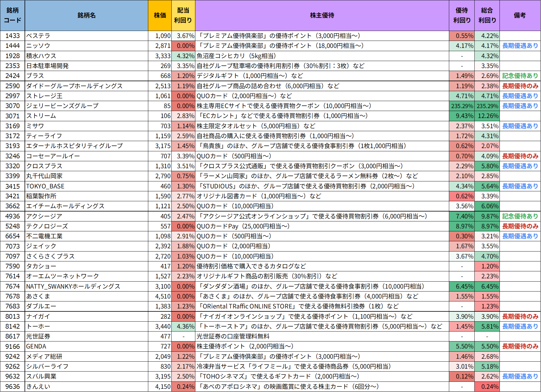Click the 備考 column header

click(520, 15)
